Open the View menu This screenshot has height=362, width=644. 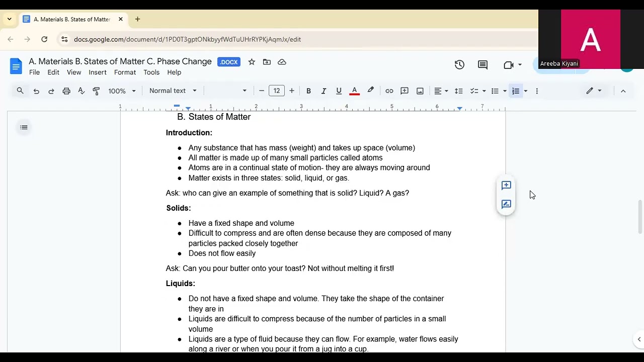(x=74, y=72)
